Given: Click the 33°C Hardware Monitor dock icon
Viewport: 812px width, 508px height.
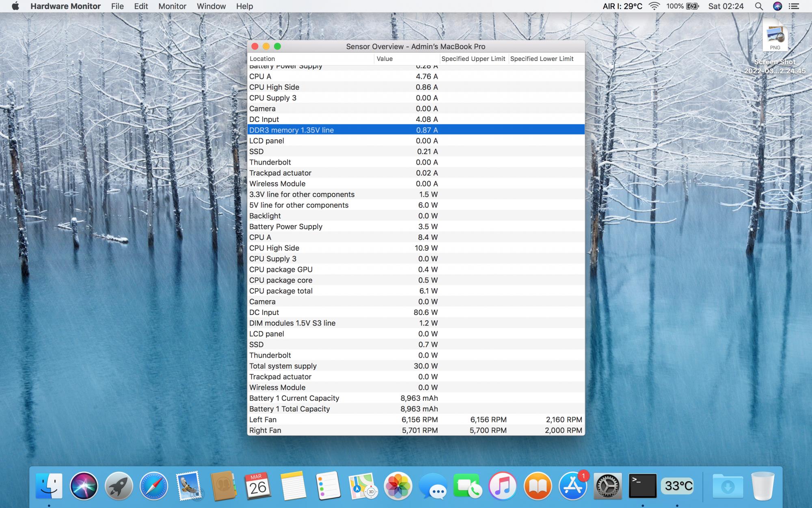Looking at the screenshot, I should [x=678, y=486].
